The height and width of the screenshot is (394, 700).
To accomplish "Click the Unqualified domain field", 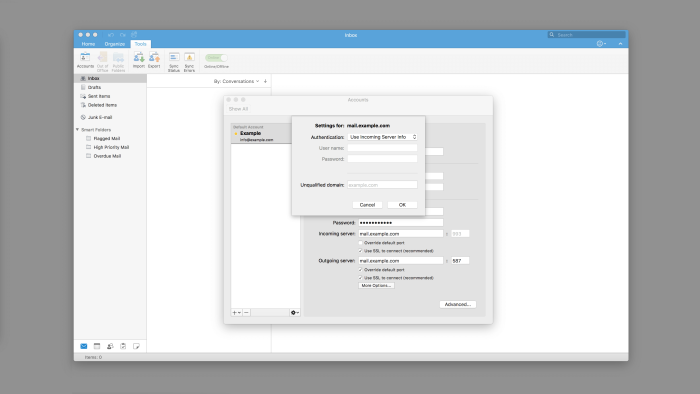I will (x=383, y=185).
